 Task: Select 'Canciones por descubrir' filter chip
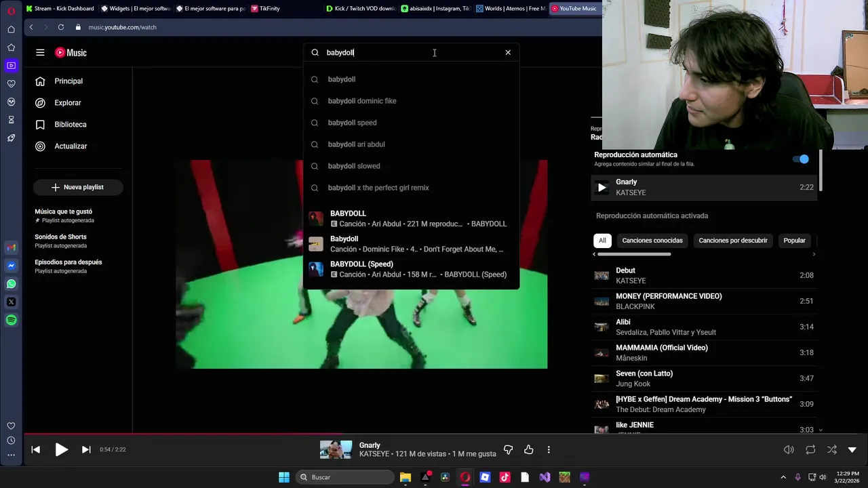[733, 241]
